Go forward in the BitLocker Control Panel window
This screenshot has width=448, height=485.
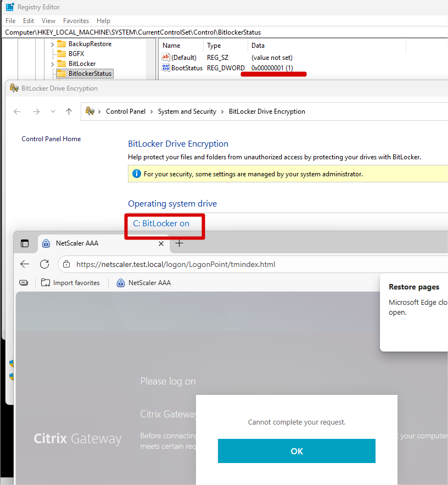(36, 112)
